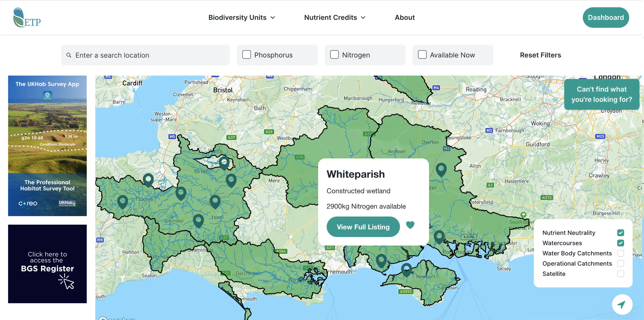Click View Full Listing for Whiteparish
Viewport: 644px width, 320px height.
click(x=363, y=227)
